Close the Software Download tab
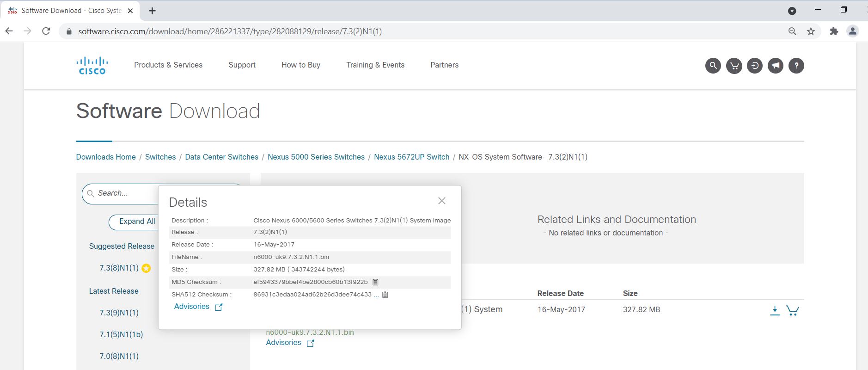 (130, 11)
